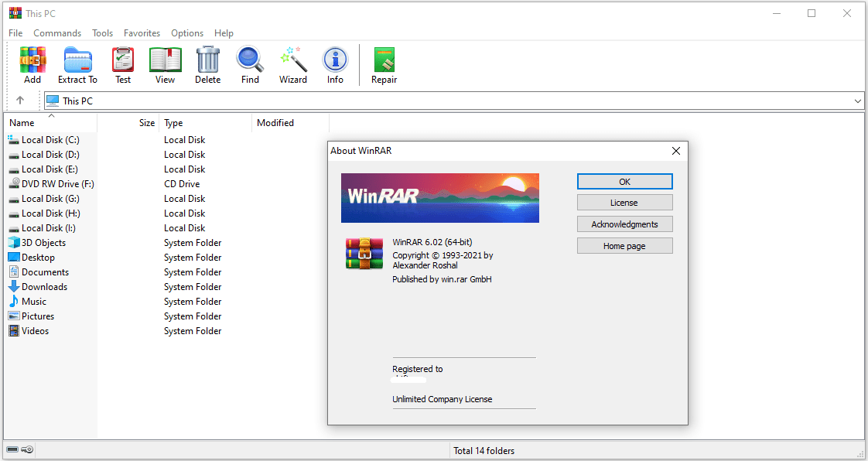Go up one level arrow
This screenshot has width=868, height=461.
click(20, 101)
